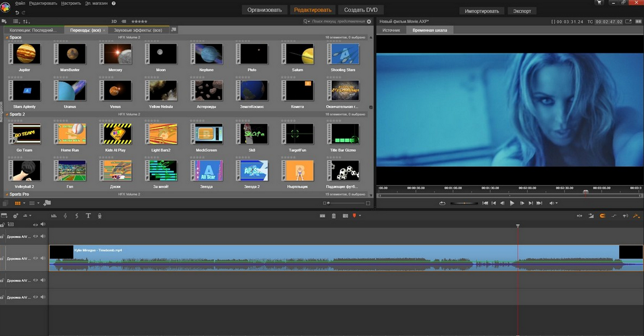Screen dimensions: 644x336
Task: Jump to the start of the movie
Action: click(x=485, y=203)
